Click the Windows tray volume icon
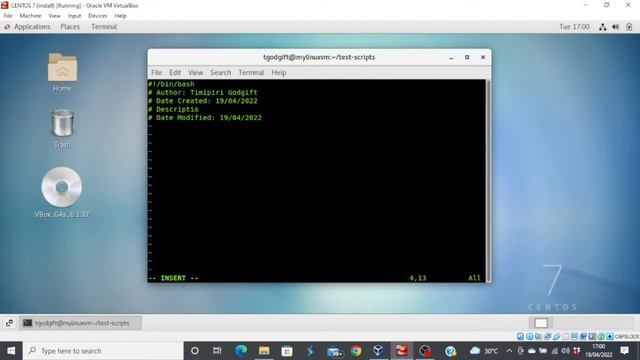640x360 pixels. click(x=565, y=351)
